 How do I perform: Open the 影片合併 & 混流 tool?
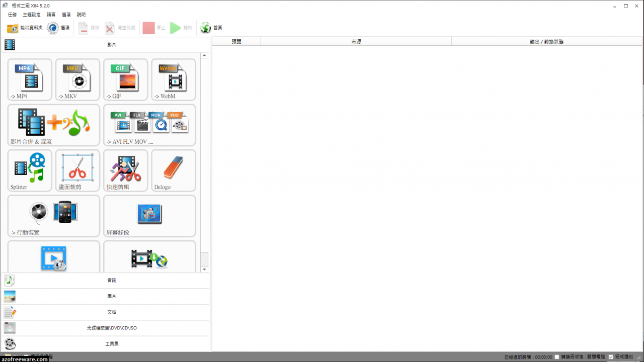click(53, 125)
